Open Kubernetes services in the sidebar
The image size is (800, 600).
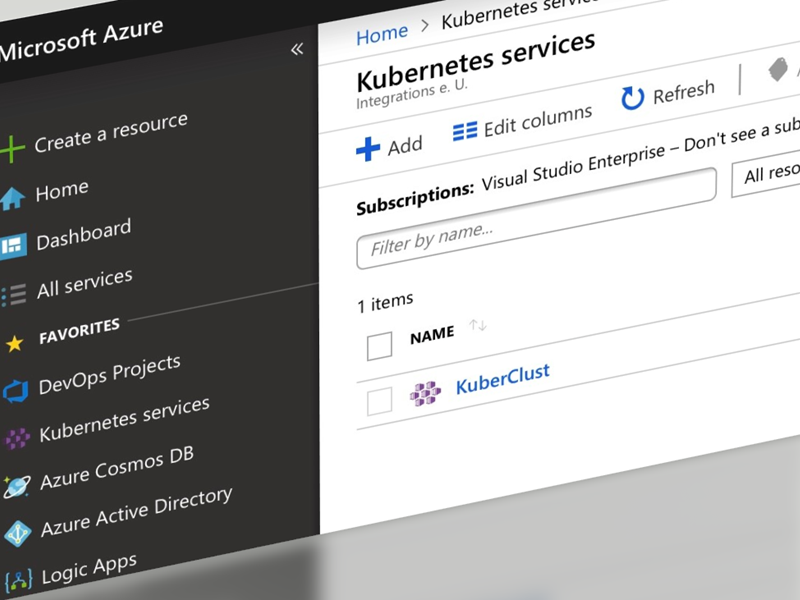[124, 419]
